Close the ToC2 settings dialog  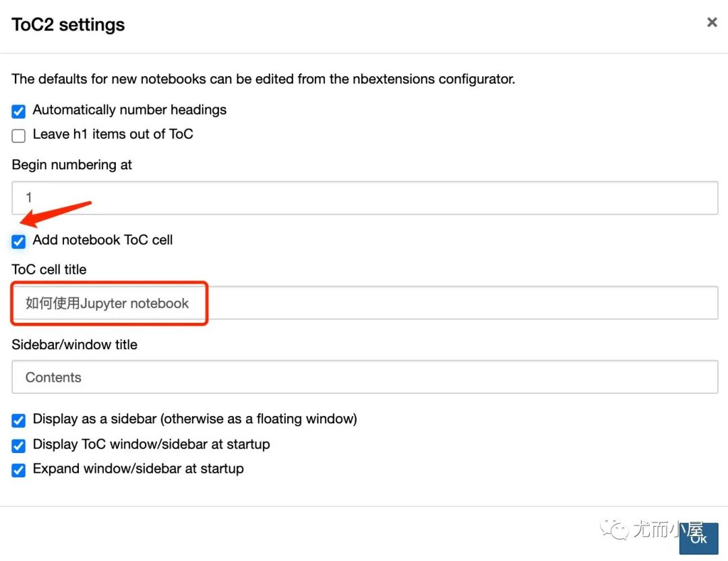[x=711, y=22]
